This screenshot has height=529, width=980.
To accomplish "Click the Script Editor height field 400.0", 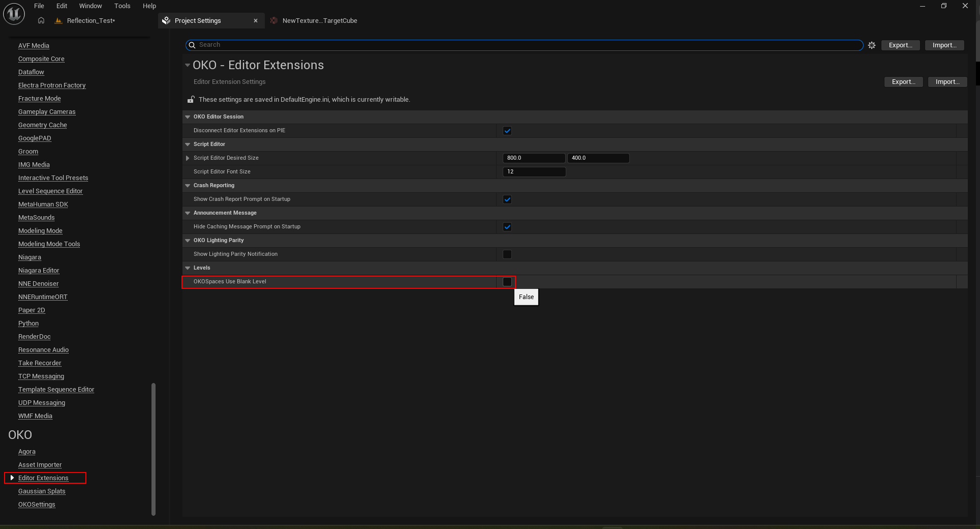I will 598,158.
